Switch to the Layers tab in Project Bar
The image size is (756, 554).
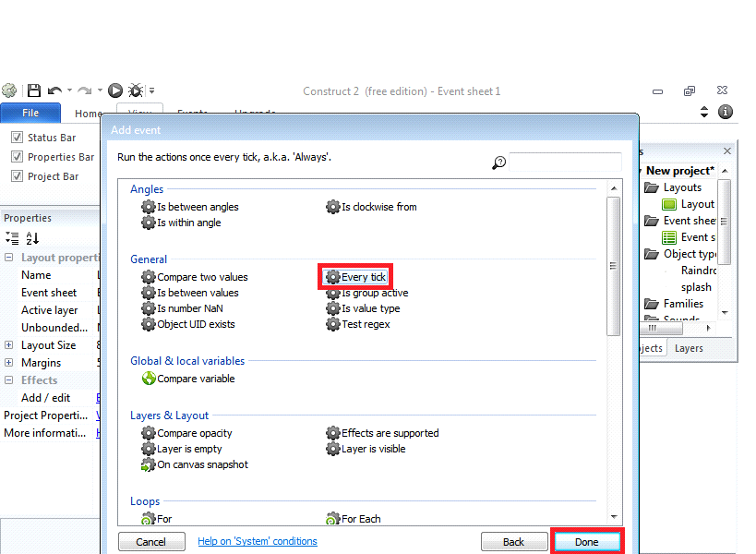689,348
